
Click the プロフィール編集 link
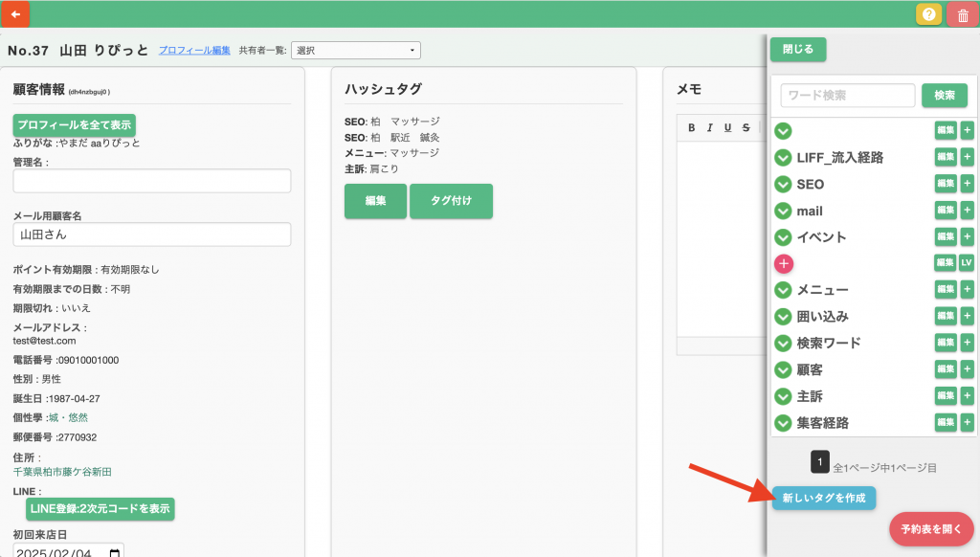point(194,50)
